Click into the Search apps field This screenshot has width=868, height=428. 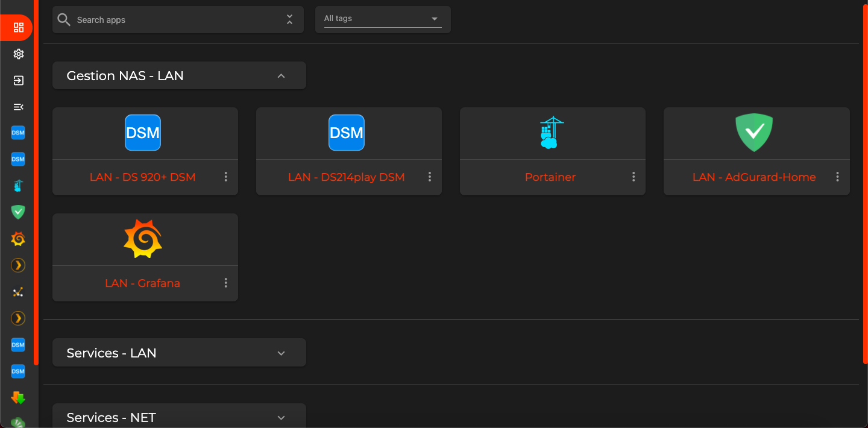pos(178,20)
